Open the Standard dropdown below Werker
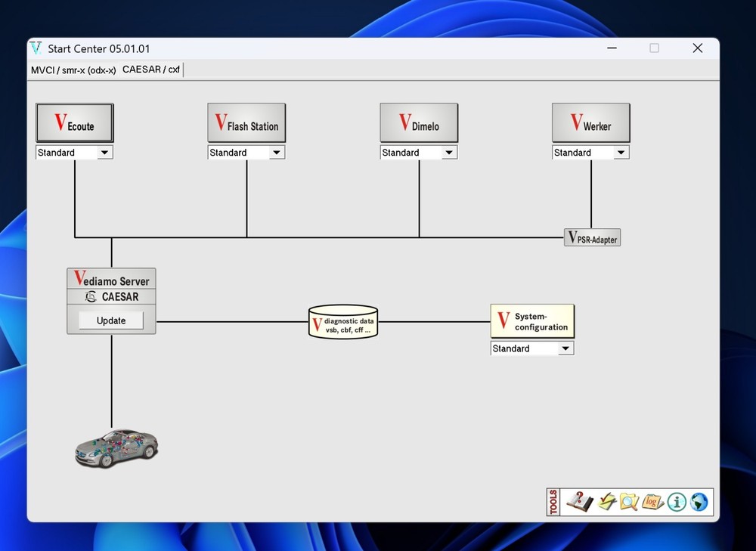 click(621, 153)
